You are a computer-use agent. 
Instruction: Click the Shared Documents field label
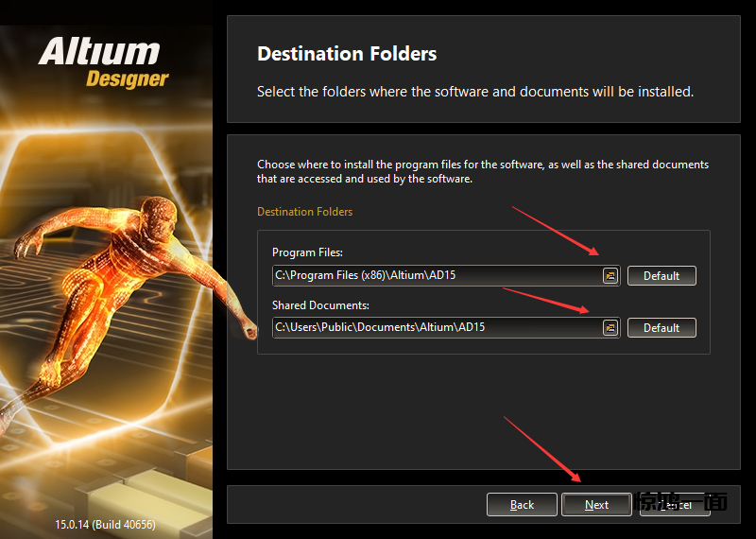[320, 305]
